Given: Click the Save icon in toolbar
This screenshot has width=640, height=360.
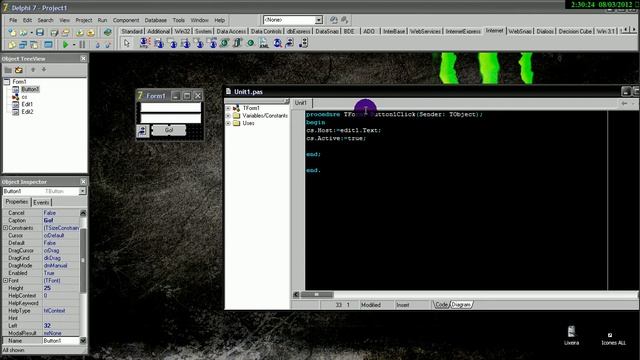Looking at the screenshot, I should click(x=40, y=32).
